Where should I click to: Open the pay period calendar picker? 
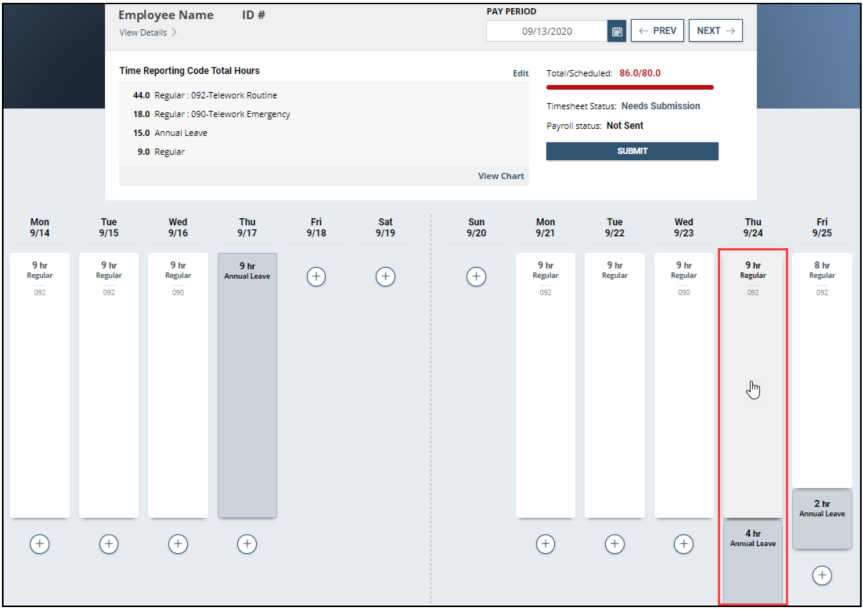[x=617, y=31]
